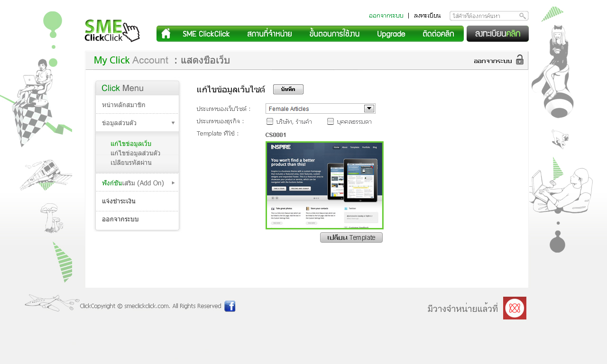
Task: Click the search magnifier icon
Action: pyautogui.click(x=522, y=16)
